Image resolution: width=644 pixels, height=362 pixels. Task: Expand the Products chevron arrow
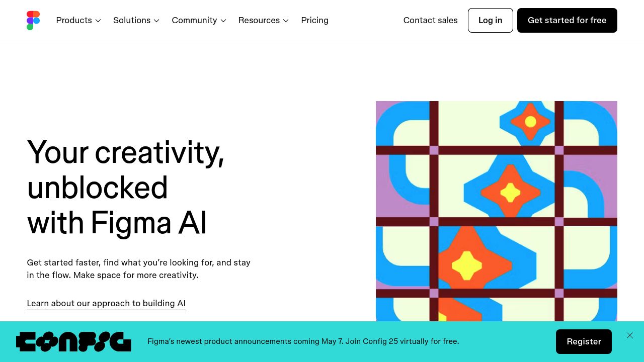(x=98, y=21)
